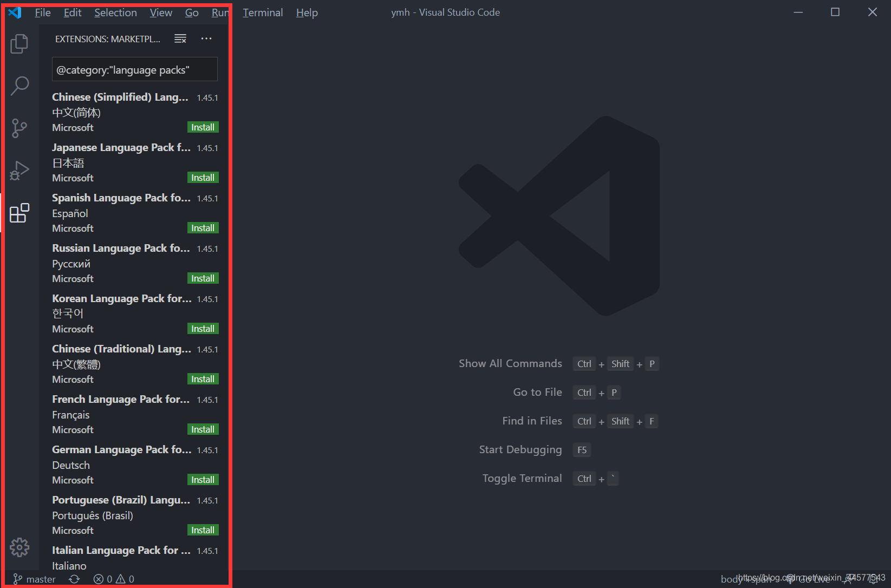Open the Go menu
Screen dimensions: 891x588
(192, 12)
